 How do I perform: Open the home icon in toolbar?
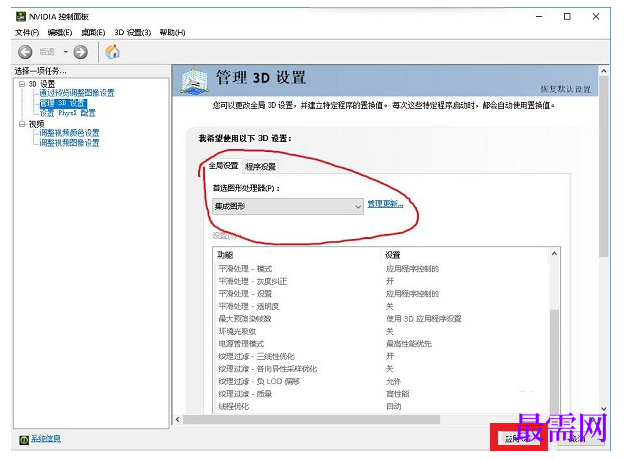point(112,51)
